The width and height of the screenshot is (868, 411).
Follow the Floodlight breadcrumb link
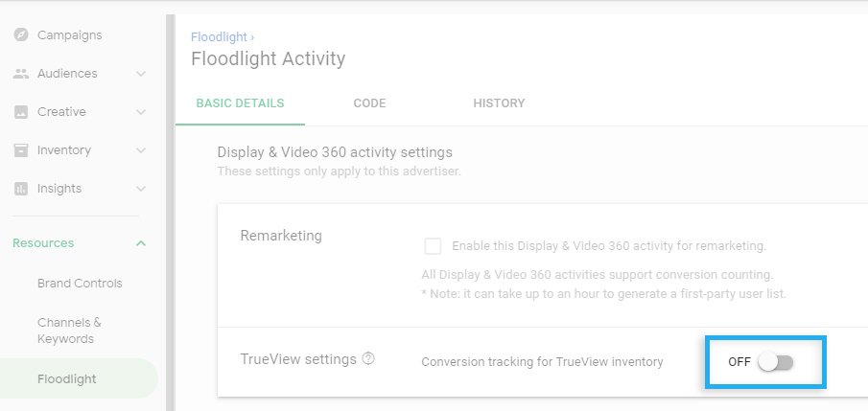point(220,37)
